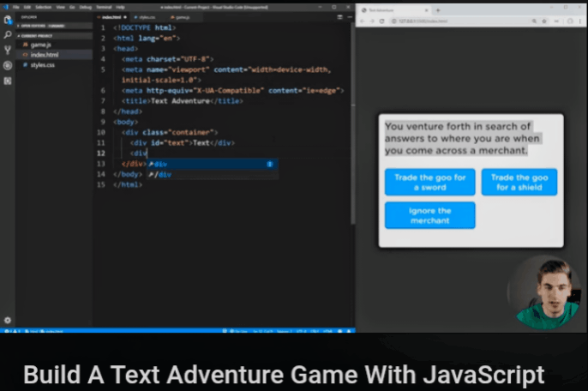Open the Terminal menu
The image size is (588, 391).
[x=104, y=7]
